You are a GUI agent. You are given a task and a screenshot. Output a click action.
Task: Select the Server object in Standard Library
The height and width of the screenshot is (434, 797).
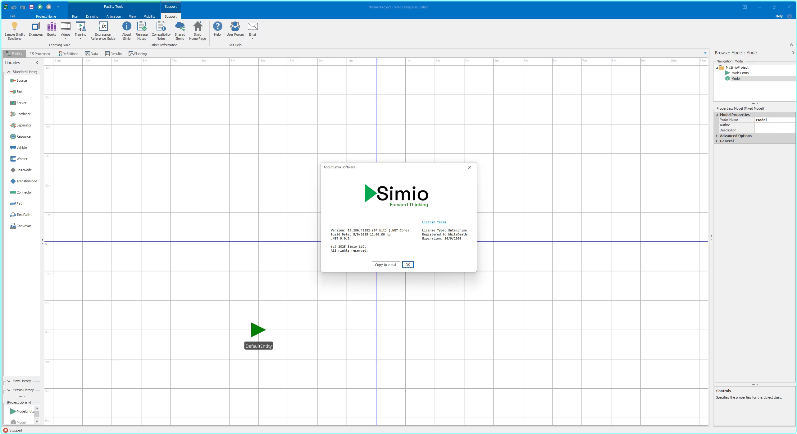point(18,103)
